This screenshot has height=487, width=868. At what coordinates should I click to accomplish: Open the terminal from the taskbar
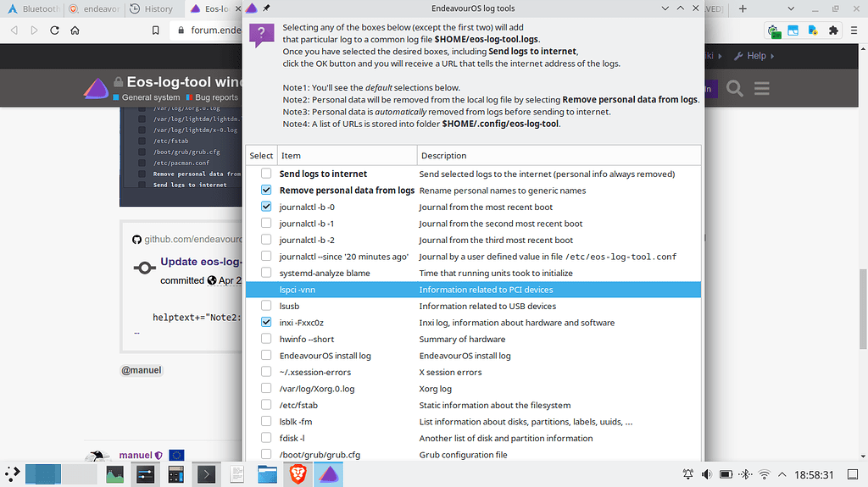pos(206,474)
